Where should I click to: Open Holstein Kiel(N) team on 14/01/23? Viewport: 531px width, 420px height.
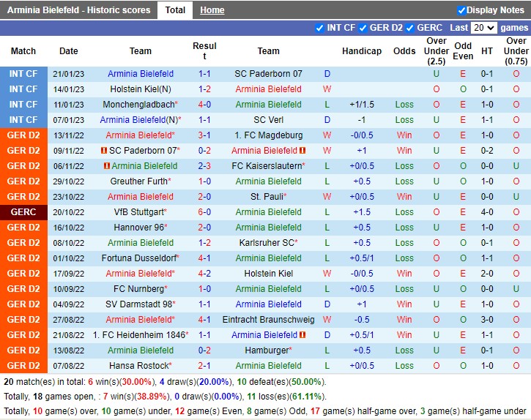click(x=141, y=89)
